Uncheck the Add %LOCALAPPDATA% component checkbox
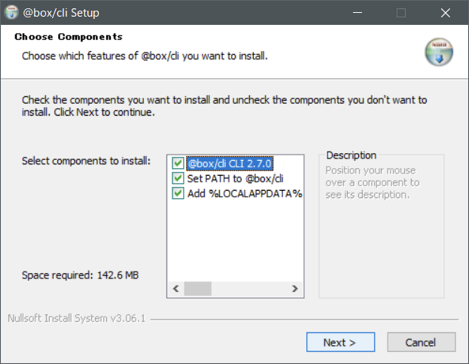 point(178,193)
